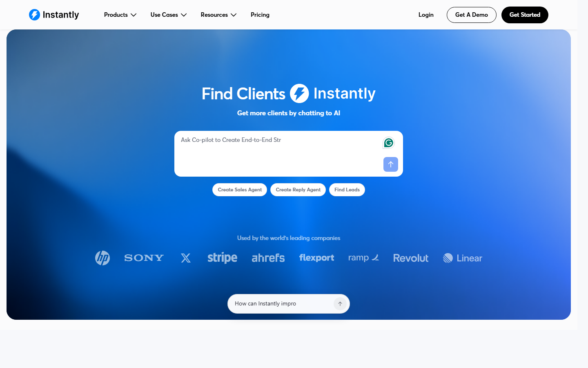
Task: Select the Create Sales Agent chip
Action: click(240, 190)
